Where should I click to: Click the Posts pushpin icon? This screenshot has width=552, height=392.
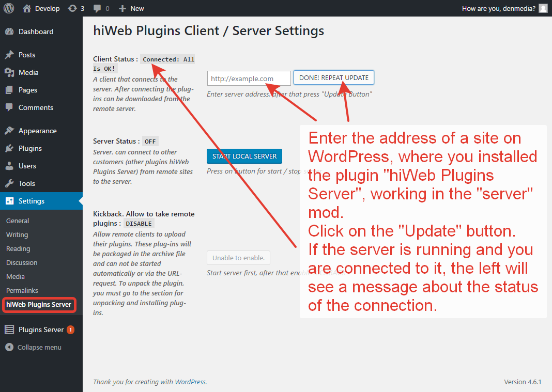pos(9,55)
